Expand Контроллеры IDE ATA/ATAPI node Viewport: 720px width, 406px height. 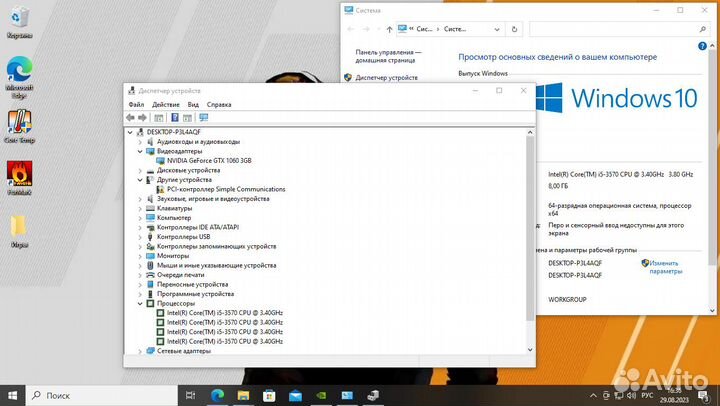[x=140, y=227]
